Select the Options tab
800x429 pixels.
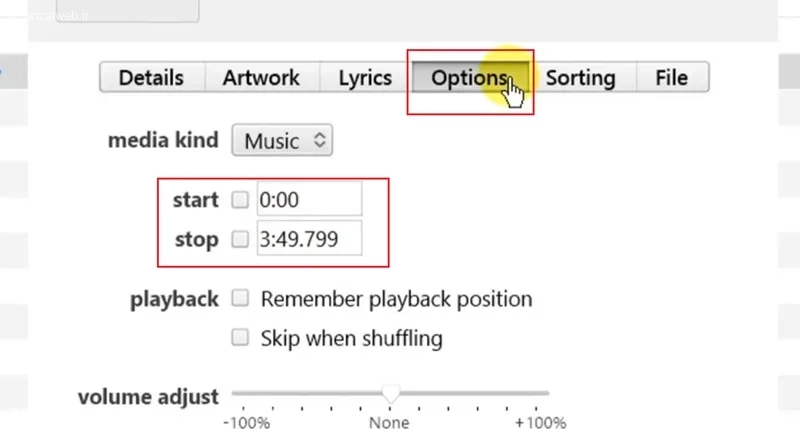point(470,78)
